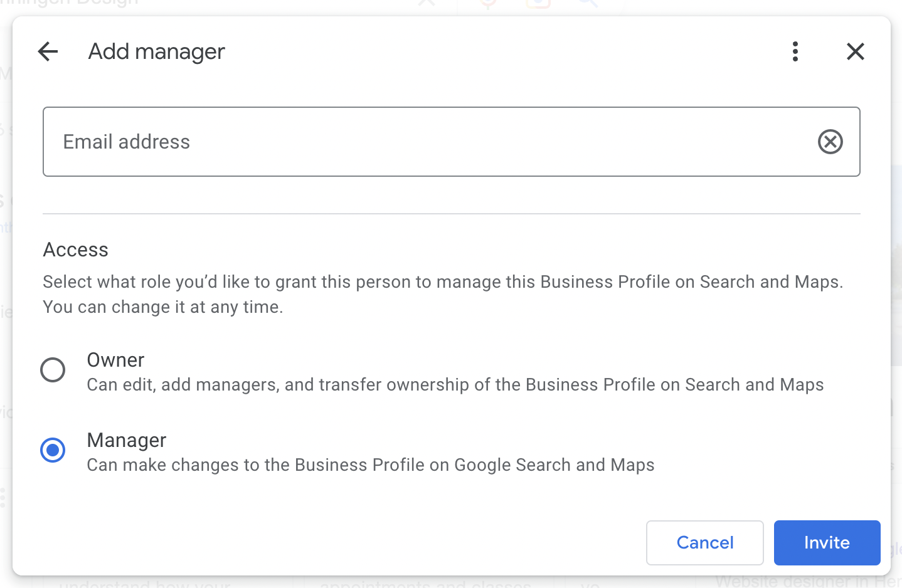Close the Add manager dialog
This screenshot has width=902, height=588.
tap(856, 51)
